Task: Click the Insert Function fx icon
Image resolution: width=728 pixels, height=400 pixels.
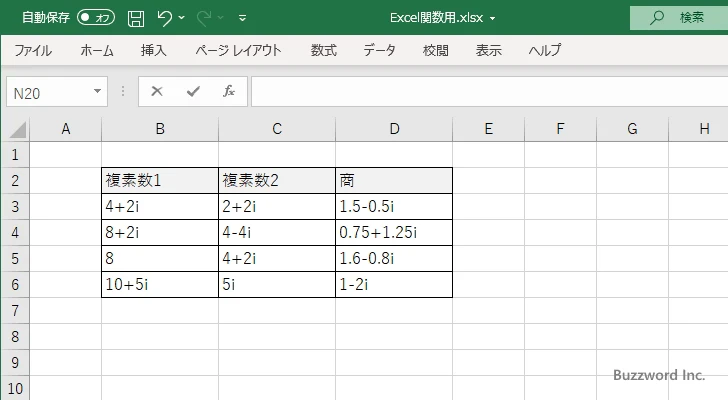Action: click(229, 91)
